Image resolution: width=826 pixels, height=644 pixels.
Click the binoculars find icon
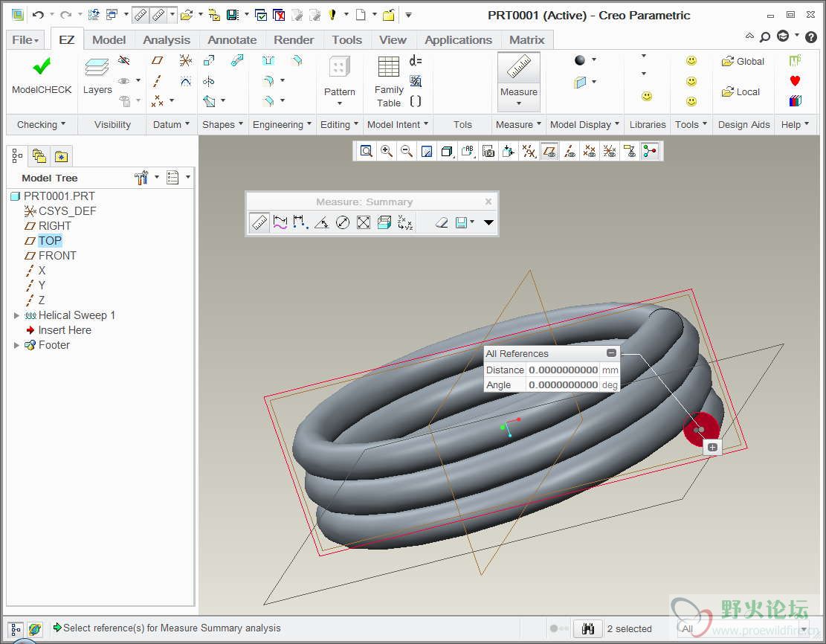588,628
